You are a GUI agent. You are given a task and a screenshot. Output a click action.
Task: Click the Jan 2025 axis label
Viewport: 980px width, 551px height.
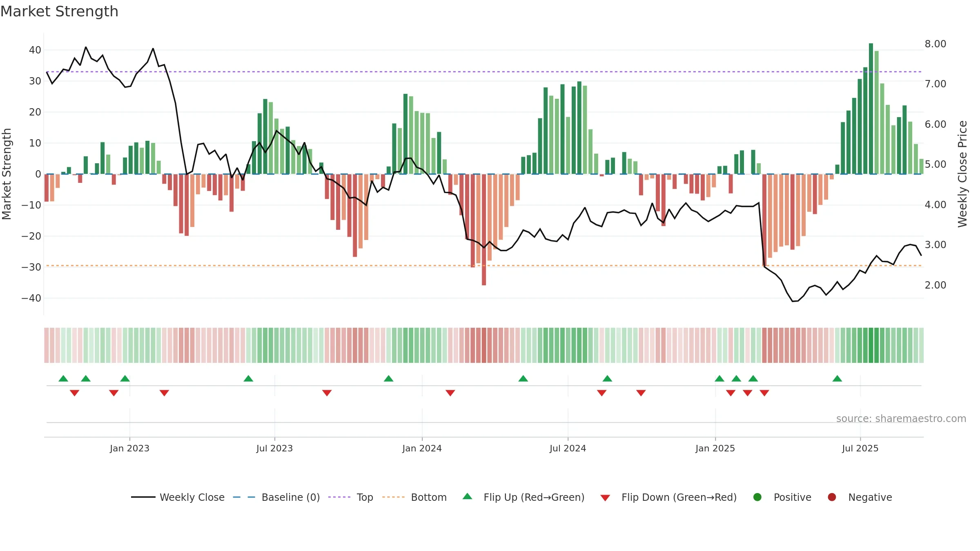tap(715, 448)
